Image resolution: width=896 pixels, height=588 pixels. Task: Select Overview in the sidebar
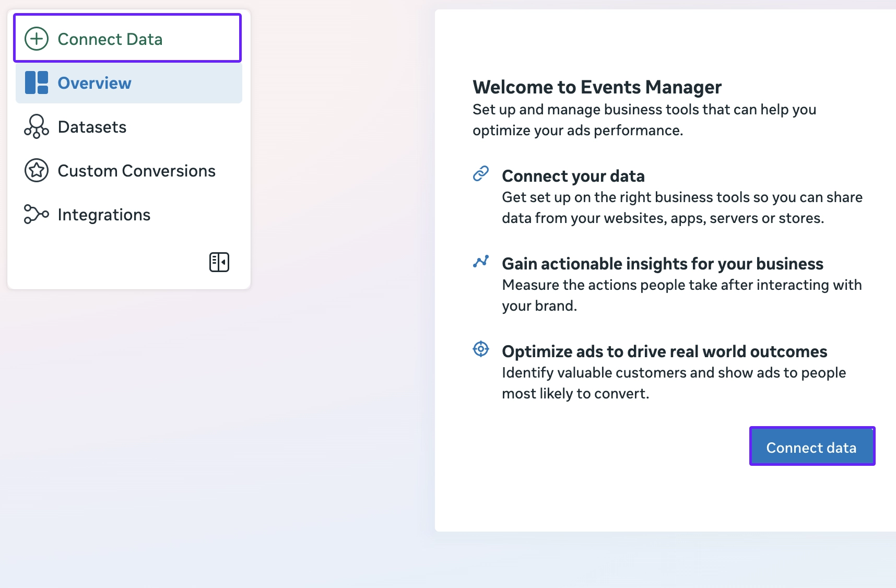coord(94,83)
